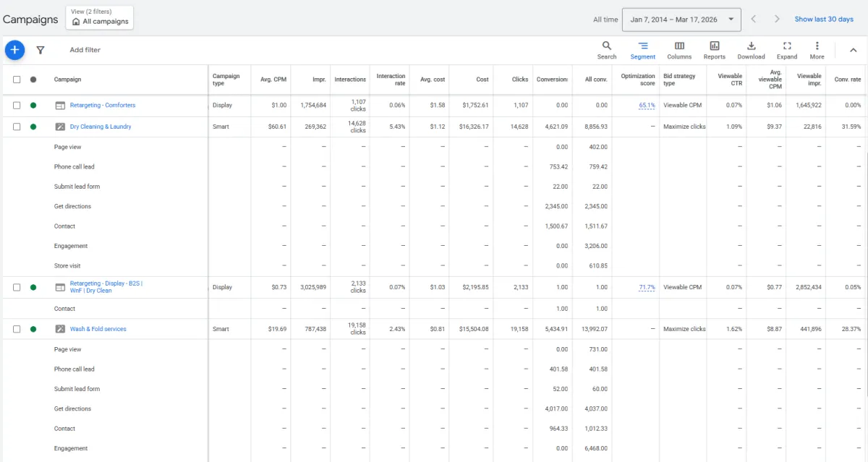Tick the Dry Cleaning & Laundry checkbox
Viewport: 868px width, 462px height.
17,127
